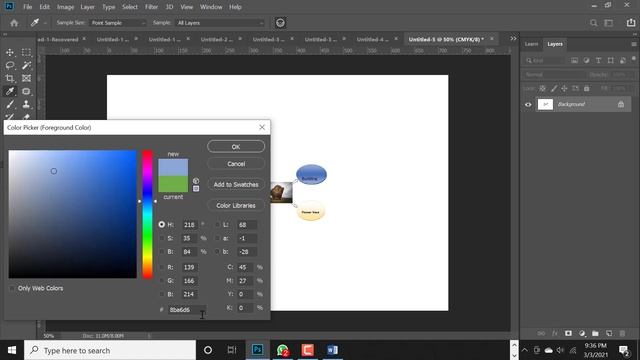Select the Lab a channel radio button

[x=217, y=238]
